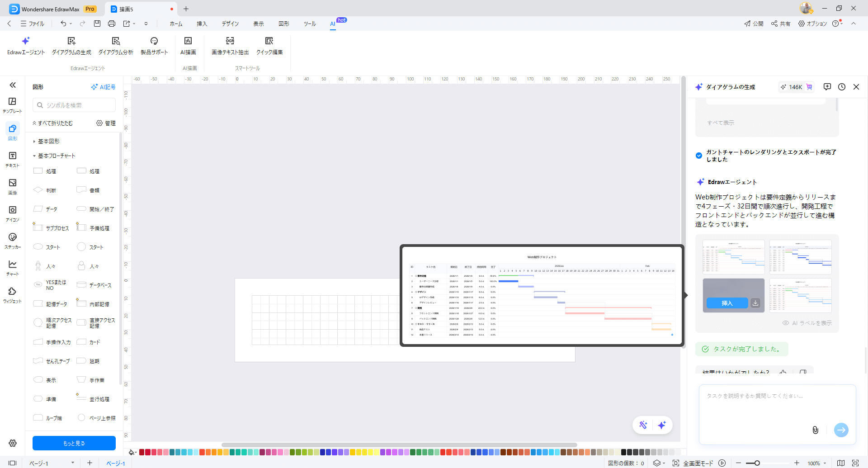
Task: Open the ダイアグラム分析 tool
Action: pos(116,46)
